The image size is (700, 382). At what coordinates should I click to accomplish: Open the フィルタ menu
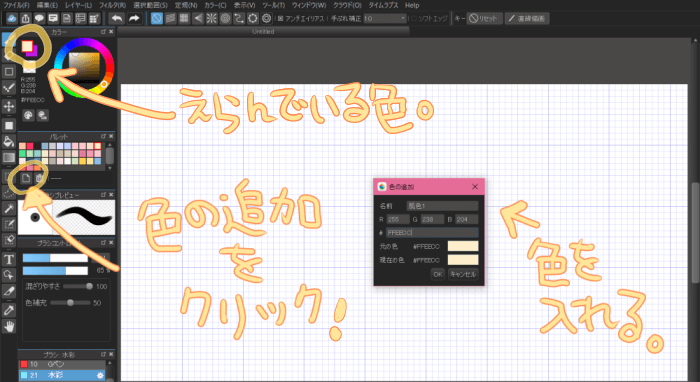click(x=112, y=5)
